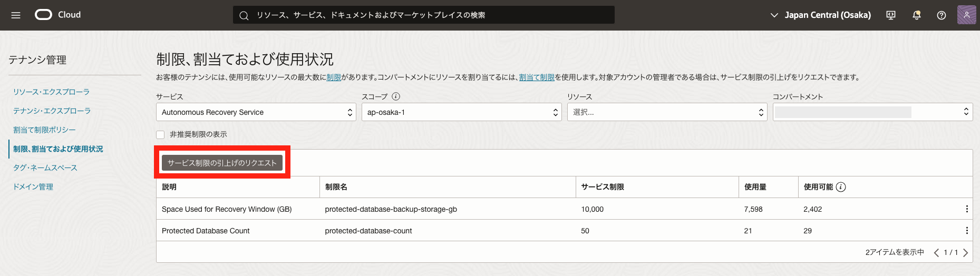Open 割当て制限ポリシー from sidebar
The width and height of the screenshot is (980, 276).
click(44, 130)
